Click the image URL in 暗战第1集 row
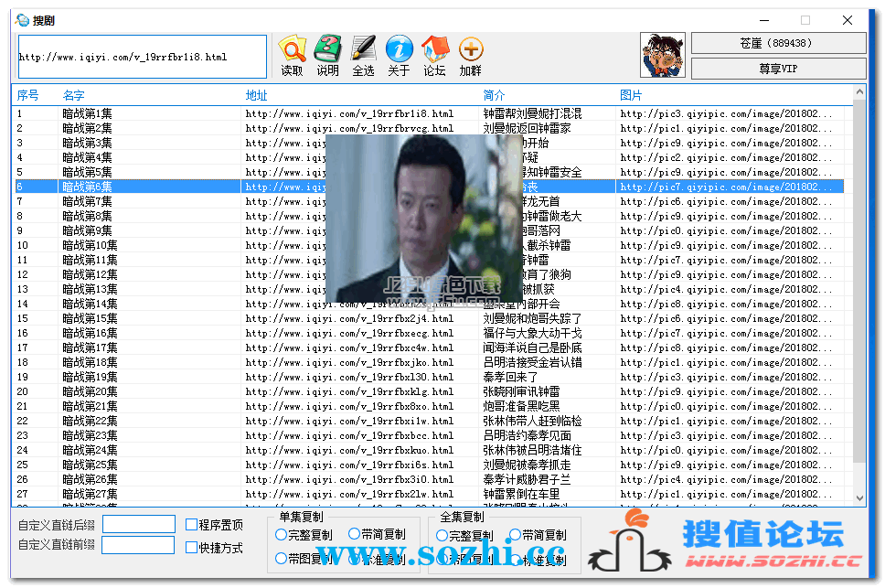 click(726, 113)
